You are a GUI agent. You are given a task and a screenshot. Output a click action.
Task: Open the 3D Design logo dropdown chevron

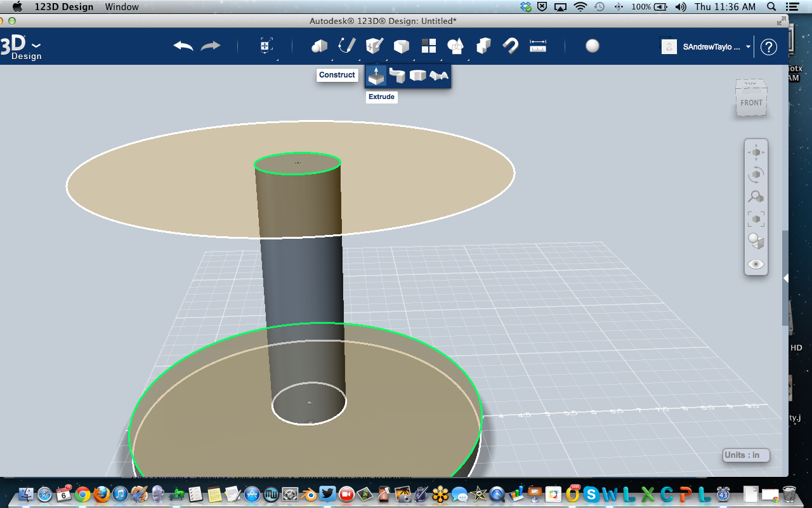click(x=35, y=44)
